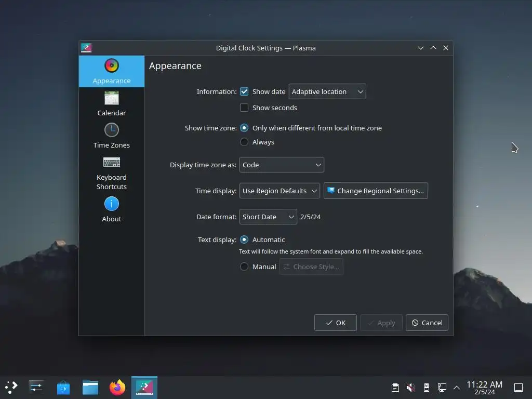This screenshot has width=532, height=399.
Task: Click the 11:22 AM digital clock
Action: [484, 388]
